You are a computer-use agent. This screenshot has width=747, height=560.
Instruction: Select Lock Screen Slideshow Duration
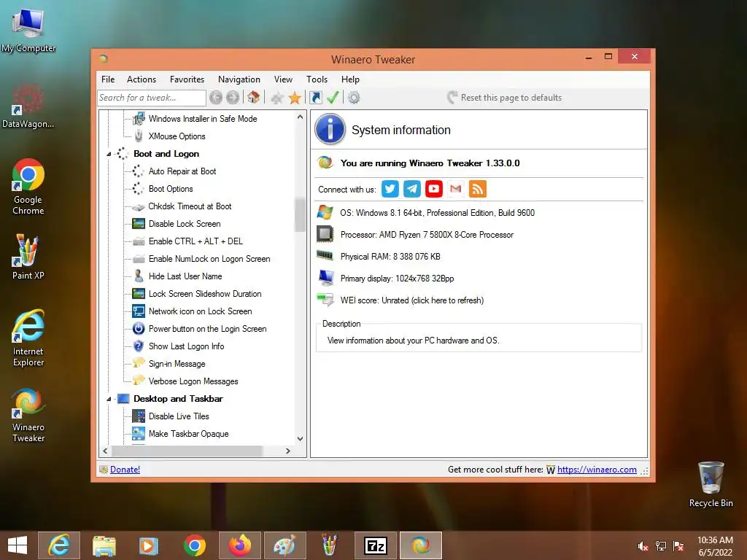tap(205, 294)
